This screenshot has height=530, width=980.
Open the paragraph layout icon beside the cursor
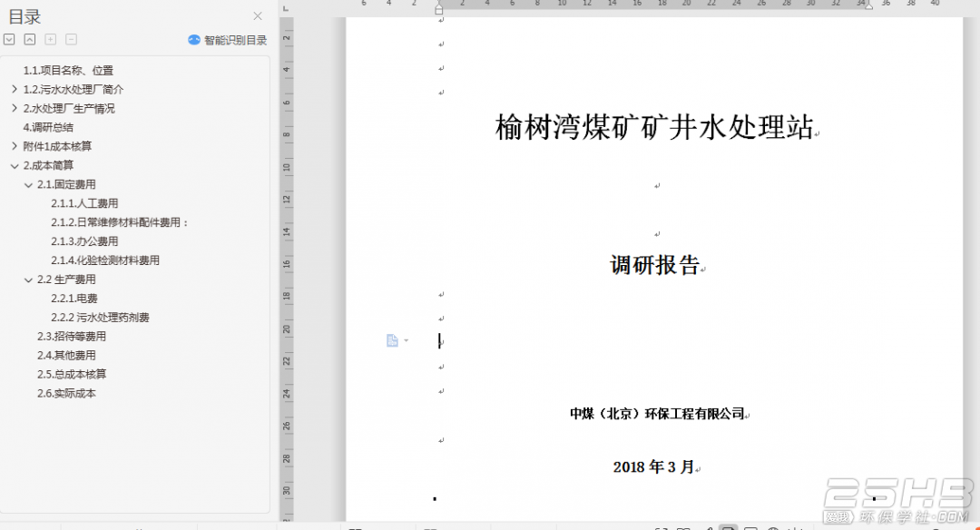pos(393,340)
